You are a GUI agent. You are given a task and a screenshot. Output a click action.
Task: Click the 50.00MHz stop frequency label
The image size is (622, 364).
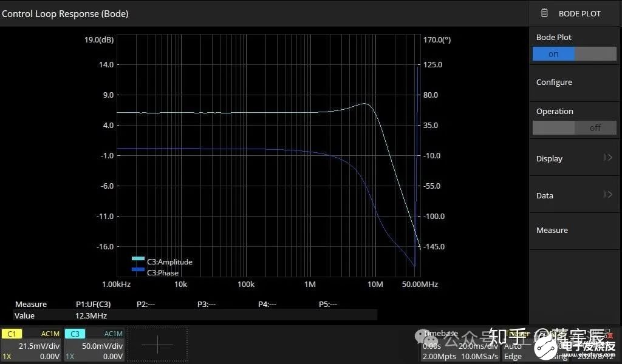click(420, 284)
